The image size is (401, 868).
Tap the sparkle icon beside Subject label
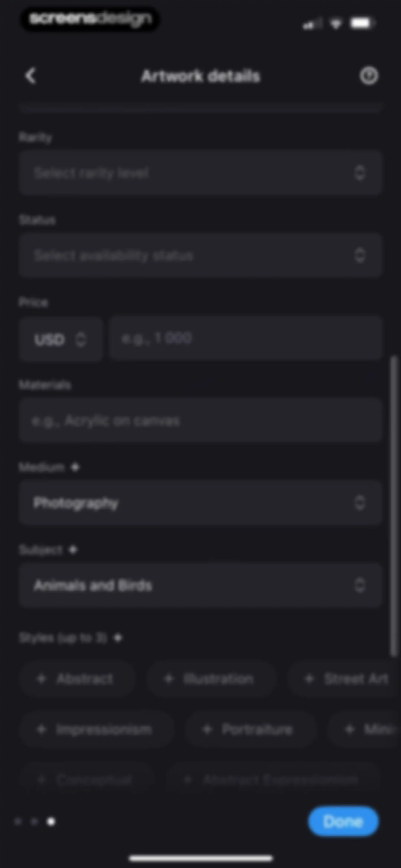pos(73,550)
